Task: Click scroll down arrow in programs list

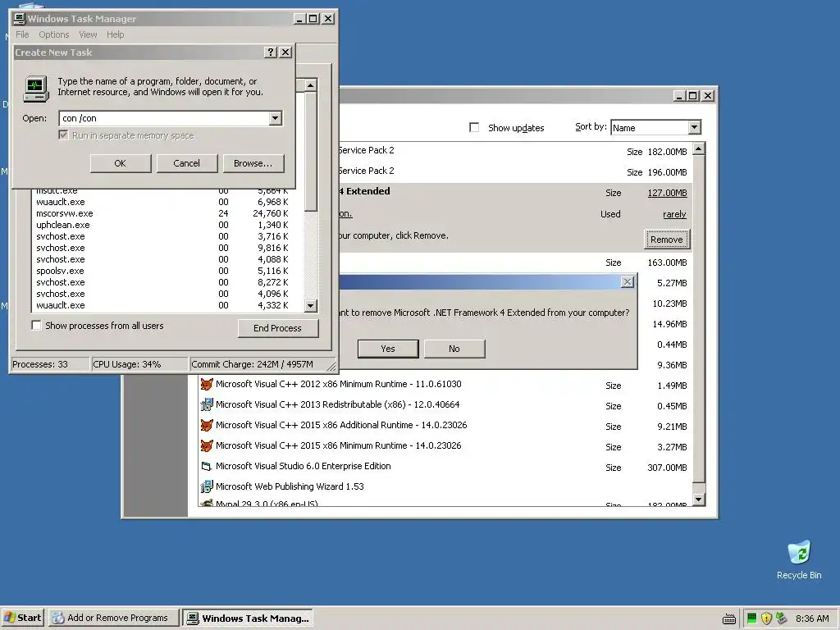Action: point(699,500)
